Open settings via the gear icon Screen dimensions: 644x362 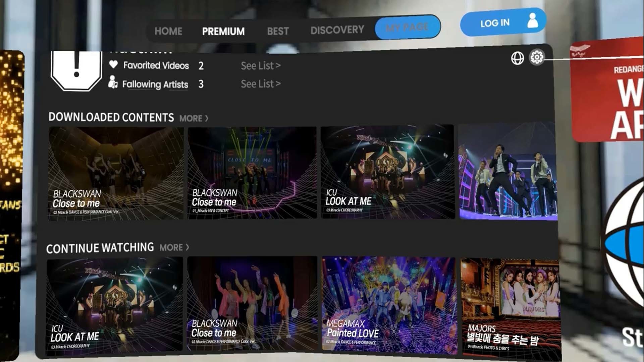coord(537,57)
